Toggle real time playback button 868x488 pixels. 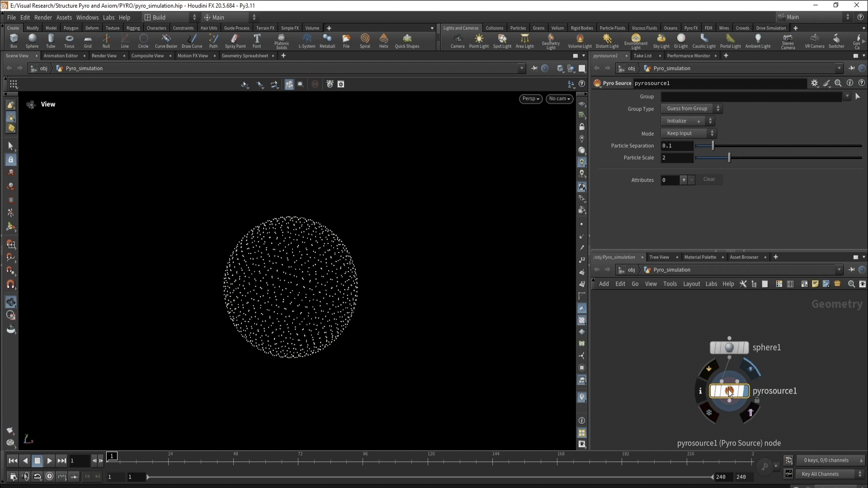49,476
